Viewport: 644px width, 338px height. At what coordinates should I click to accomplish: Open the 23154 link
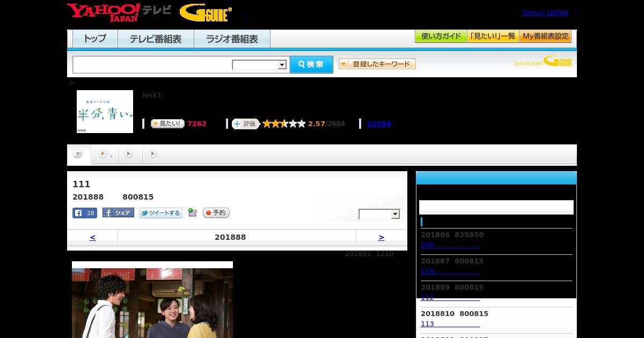coord(379,124)
